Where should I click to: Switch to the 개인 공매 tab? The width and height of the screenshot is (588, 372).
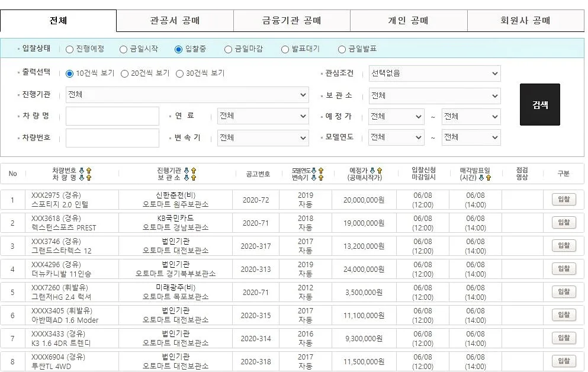409,21
